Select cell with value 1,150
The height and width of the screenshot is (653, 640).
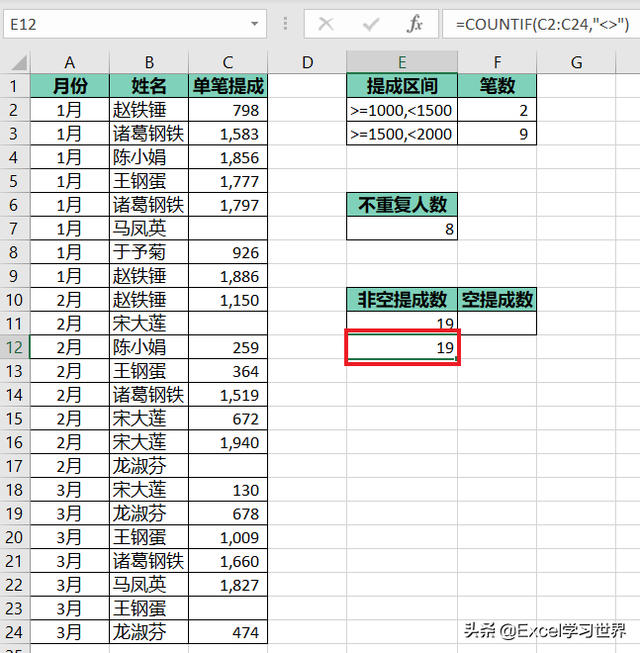[228, 299]
